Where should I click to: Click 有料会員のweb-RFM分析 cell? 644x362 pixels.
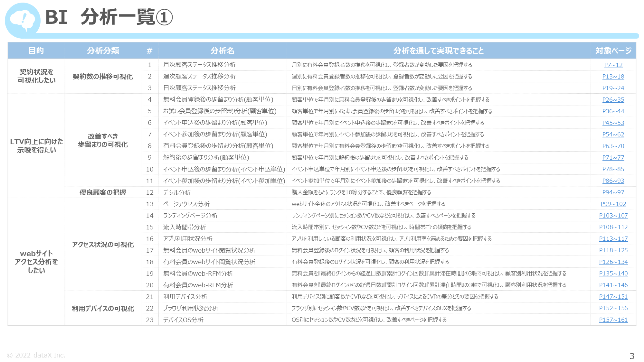tap(223, 285)
